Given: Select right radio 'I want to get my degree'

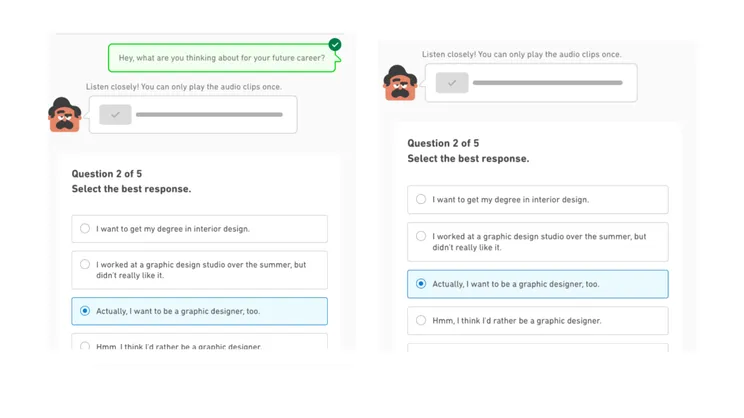Looking at the screenshot, I should pos(421,199).
